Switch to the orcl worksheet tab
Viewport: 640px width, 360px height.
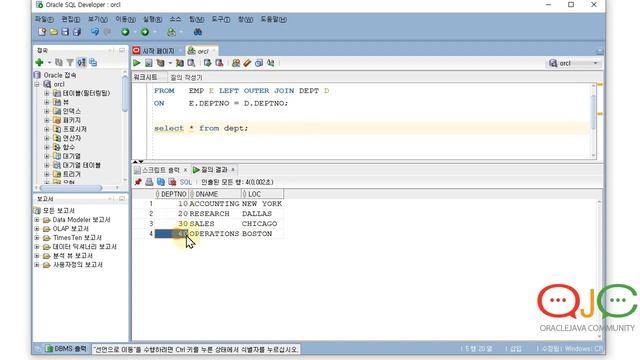tap(202, 51)
